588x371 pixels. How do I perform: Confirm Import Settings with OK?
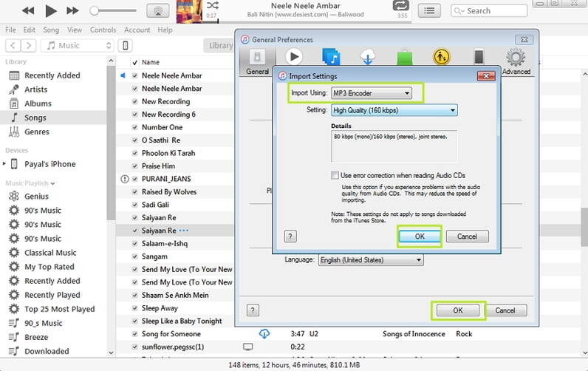[420, 236]
